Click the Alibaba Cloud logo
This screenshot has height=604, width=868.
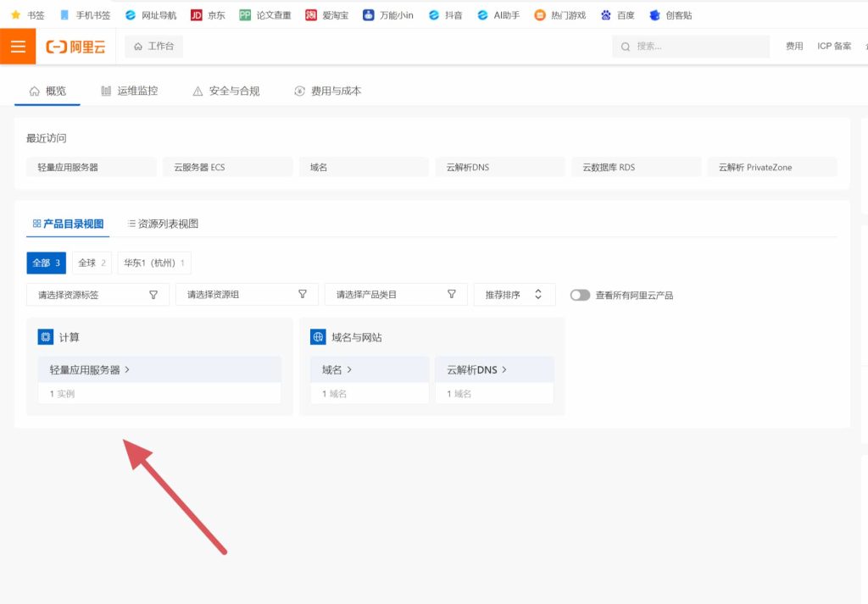coord(75,47)
